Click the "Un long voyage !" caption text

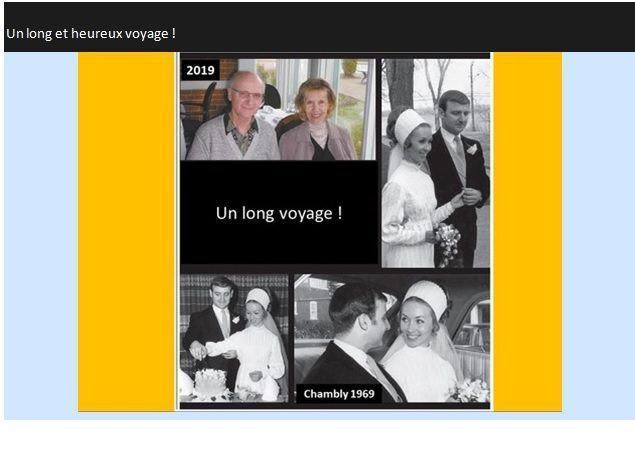click(279, 213)
